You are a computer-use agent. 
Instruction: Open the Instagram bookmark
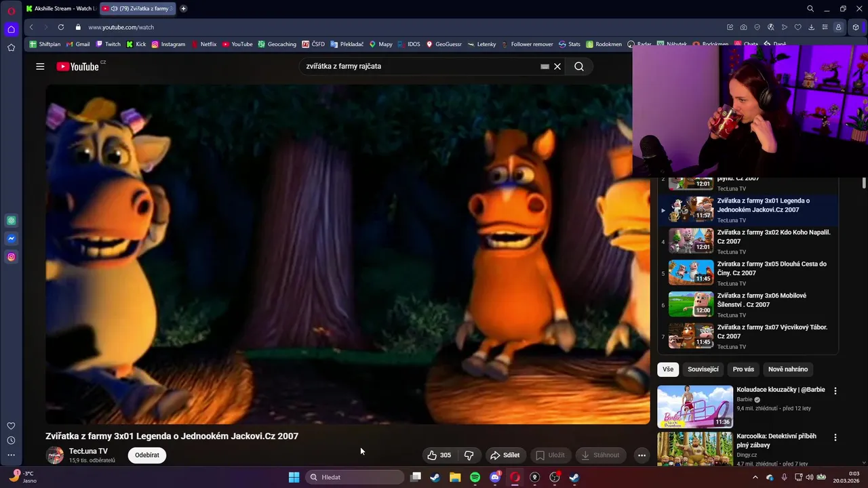pos(168,44)
